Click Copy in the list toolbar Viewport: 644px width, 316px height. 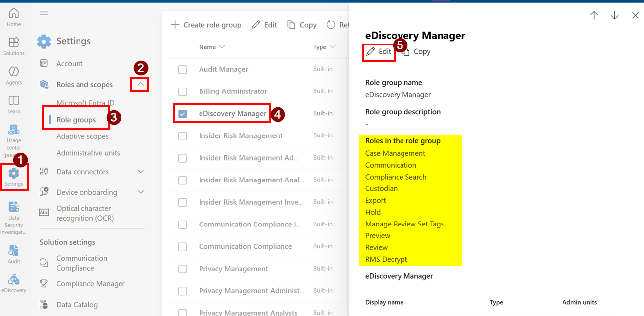point(302,25)
